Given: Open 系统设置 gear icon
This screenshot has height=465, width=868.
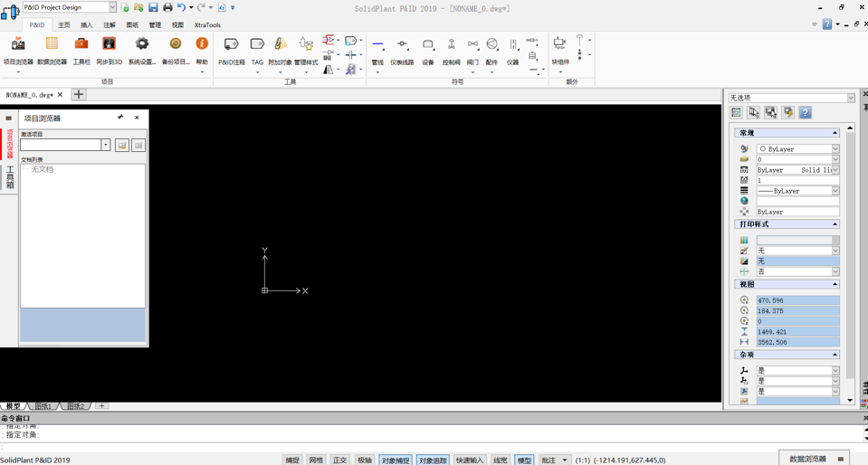Looking at the screenshot, I should [142, 50].
